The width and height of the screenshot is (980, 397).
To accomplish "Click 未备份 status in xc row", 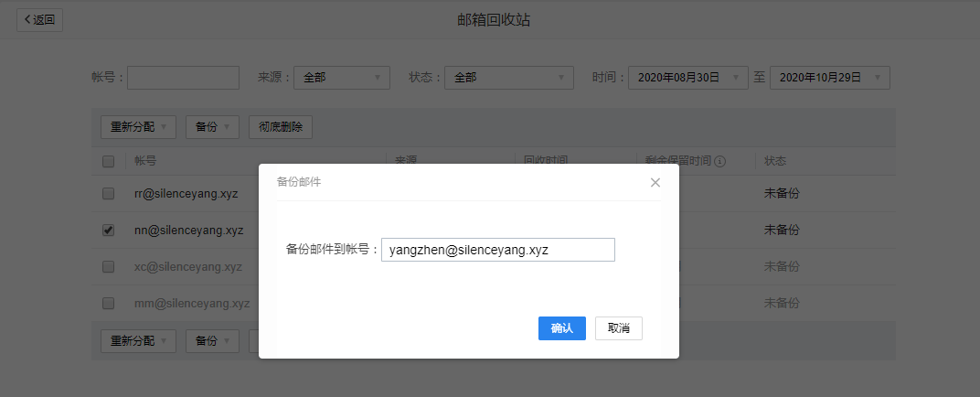I will pos(782,266).
